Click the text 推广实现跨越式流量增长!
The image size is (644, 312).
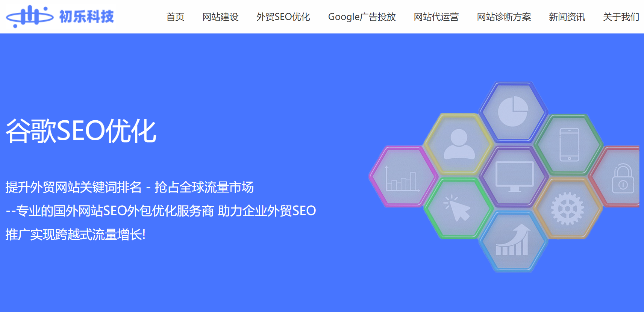pyautogui.click(x=75, y=234)
